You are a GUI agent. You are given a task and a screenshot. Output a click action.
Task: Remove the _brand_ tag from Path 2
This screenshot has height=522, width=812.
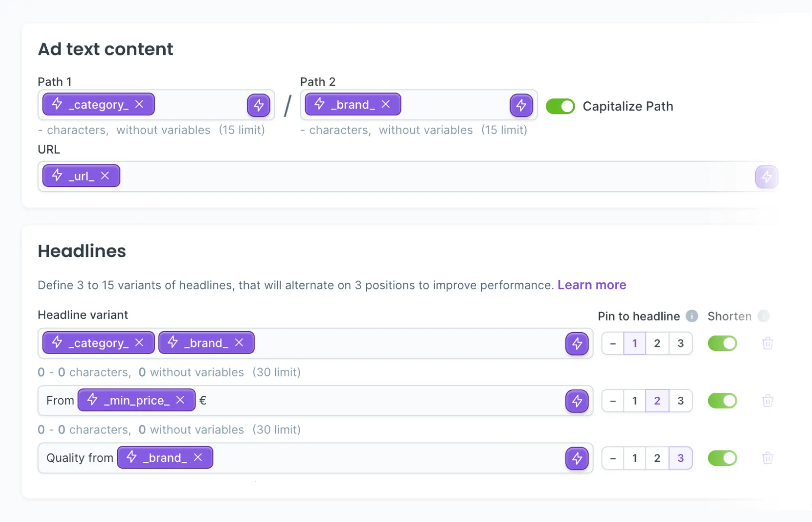click(386, 104)
